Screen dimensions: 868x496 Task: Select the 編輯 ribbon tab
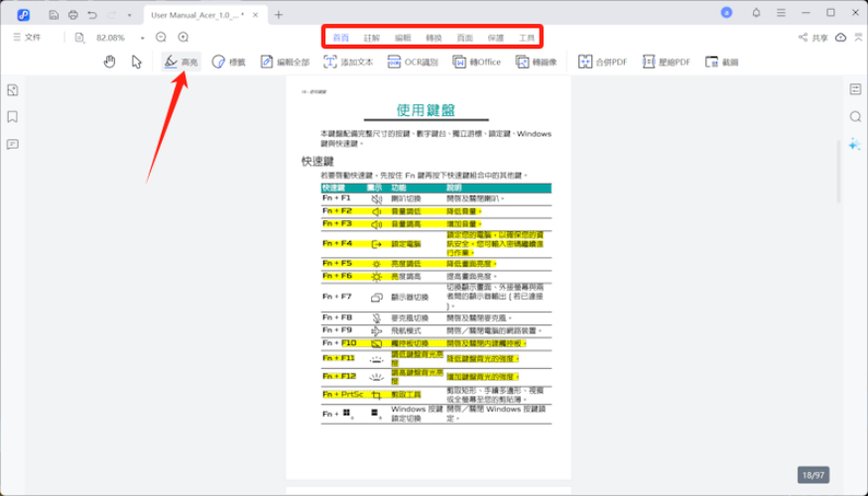pyautogui.click(x=403, y=38)
